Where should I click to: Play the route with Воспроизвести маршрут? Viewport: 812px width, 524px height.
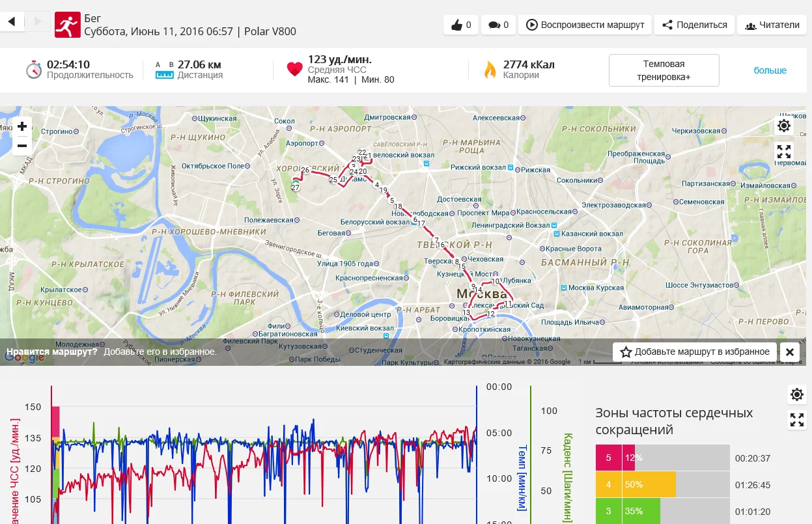585,25
